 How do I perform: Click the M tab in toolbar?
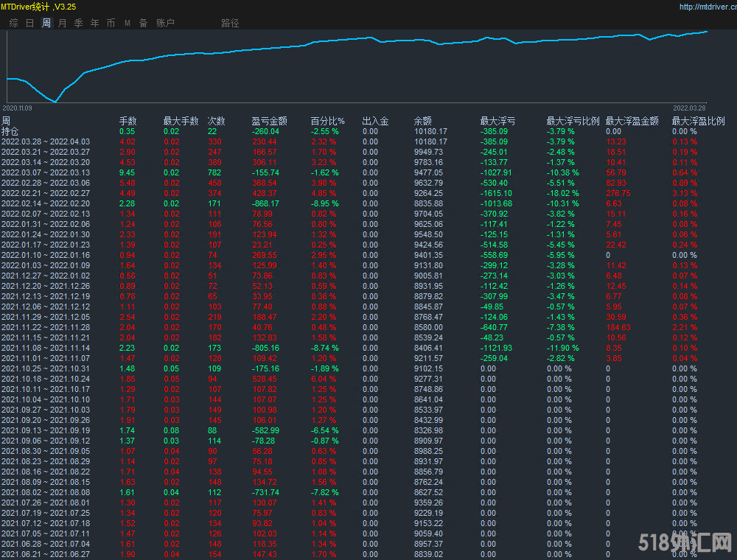pos(128,23)
